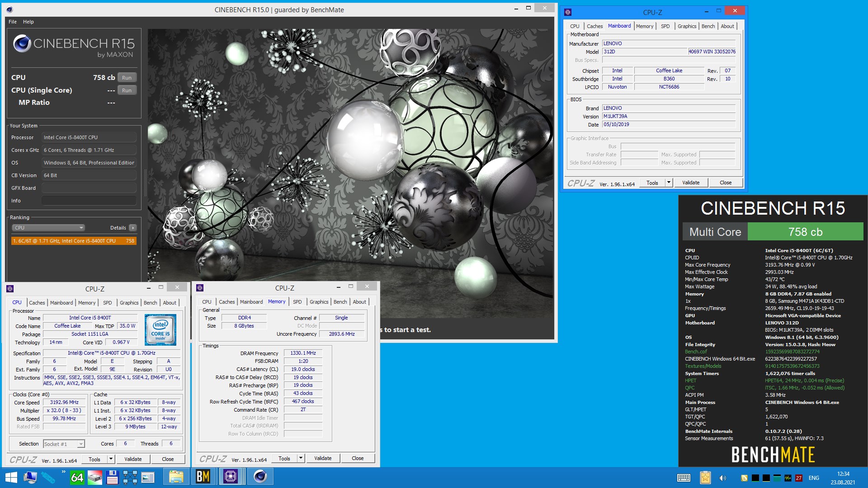Open the Ranking CPU dropdown

coord(48,228)
